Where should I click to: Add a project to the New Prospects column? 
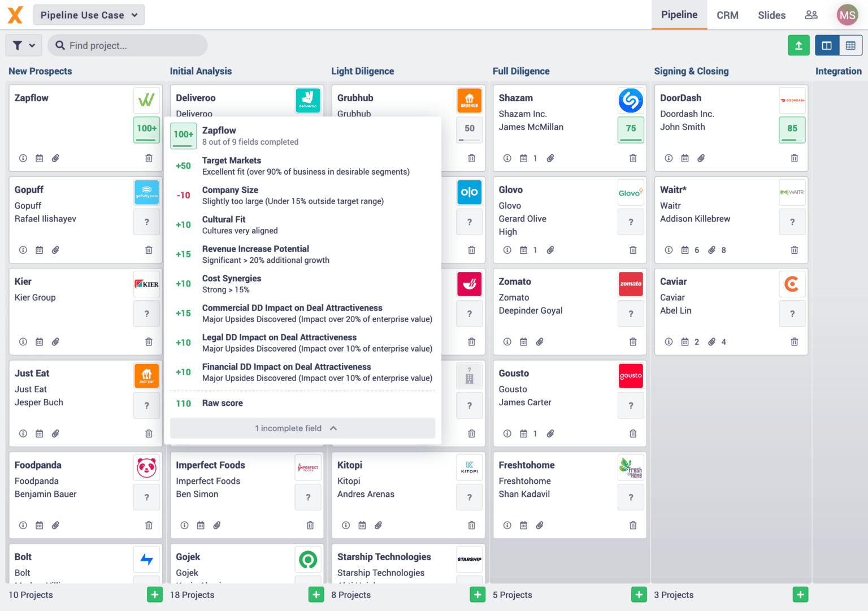[x=154, y=595]
